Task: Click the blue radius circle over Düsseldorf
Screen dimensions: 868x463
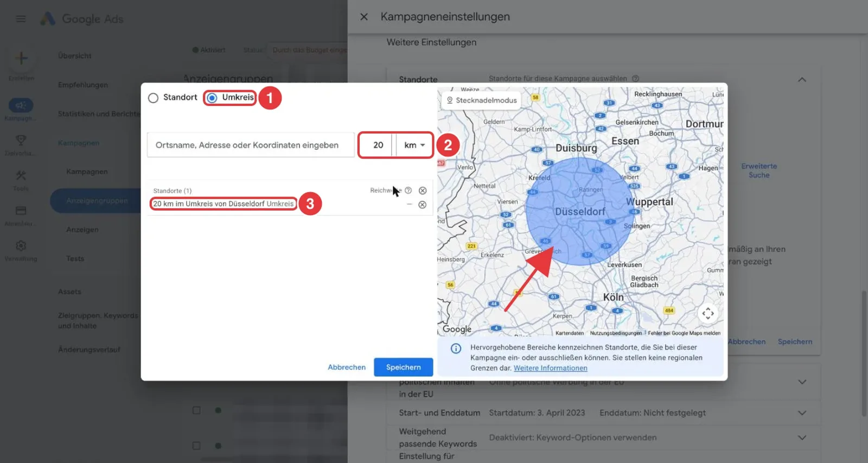Action: (580, 212)
